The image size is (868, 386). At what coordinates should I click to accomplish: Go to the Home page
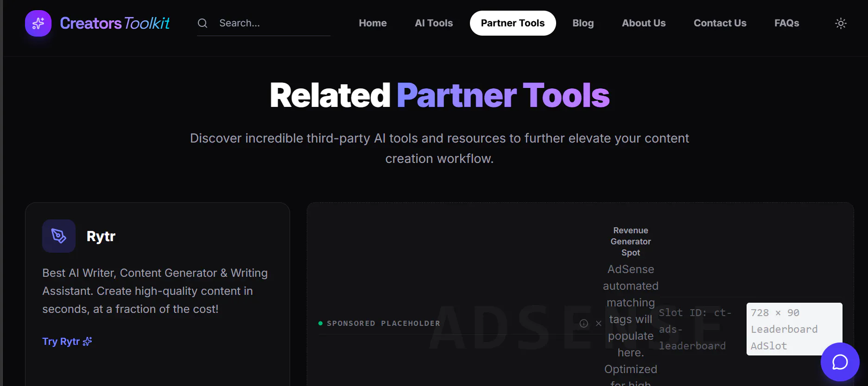373,23
